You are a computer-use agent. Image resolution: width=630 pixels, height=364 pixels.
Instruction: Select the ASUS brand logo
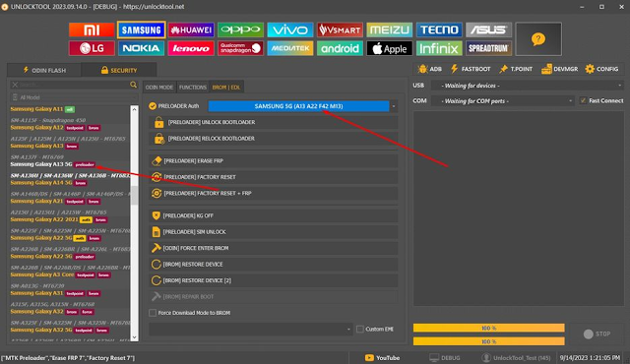[x=488, y=30]
